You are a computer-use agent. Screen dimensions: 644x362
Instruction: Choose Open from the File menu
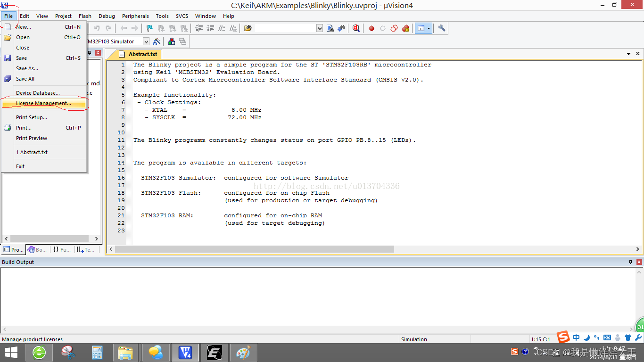pos(44,37)
